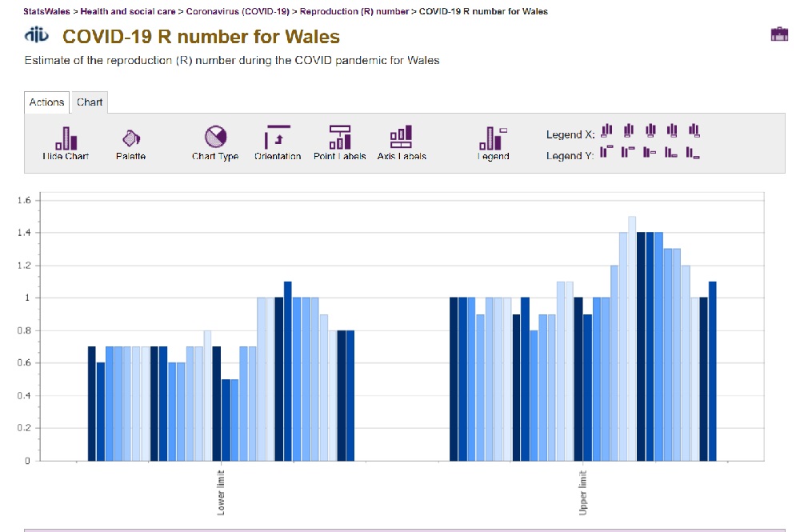The image size is (800, 532).
Task: Click the Legend Y: label
Action: pos(570,155)
